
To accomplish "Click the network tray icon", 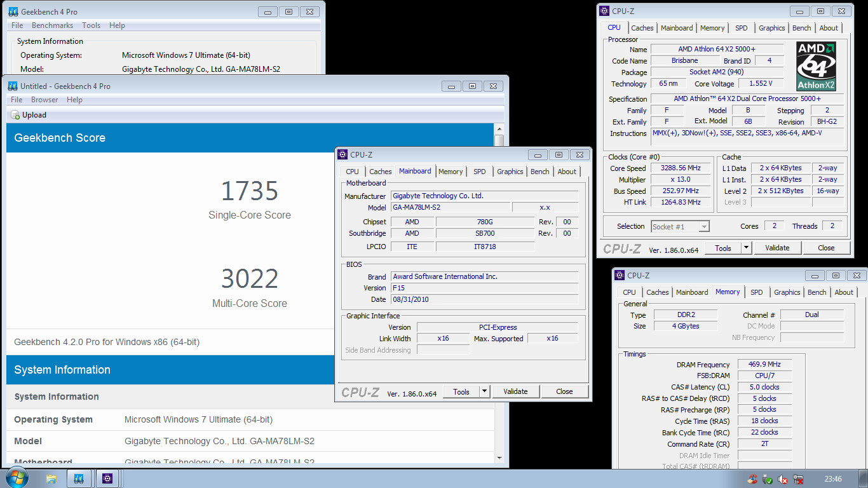I will pyautogui.click(x=799, y=479).
